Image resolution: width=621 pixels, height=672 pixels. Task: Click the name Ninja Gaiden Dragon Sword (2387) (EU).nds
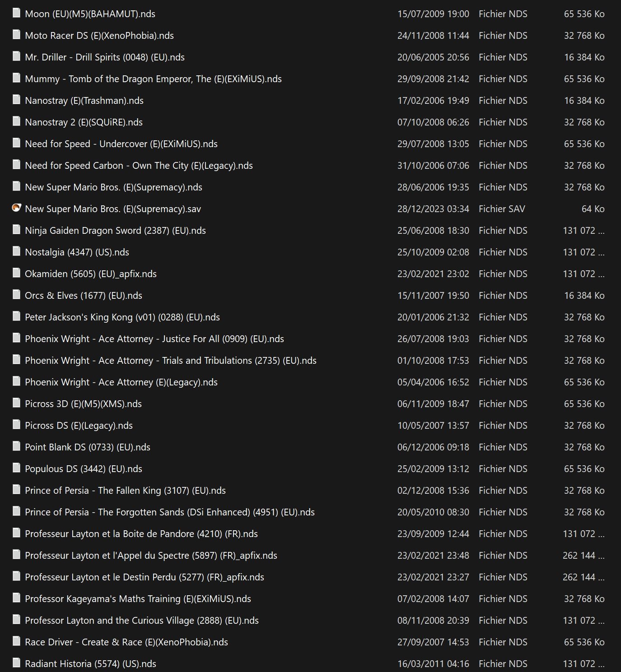115,231
